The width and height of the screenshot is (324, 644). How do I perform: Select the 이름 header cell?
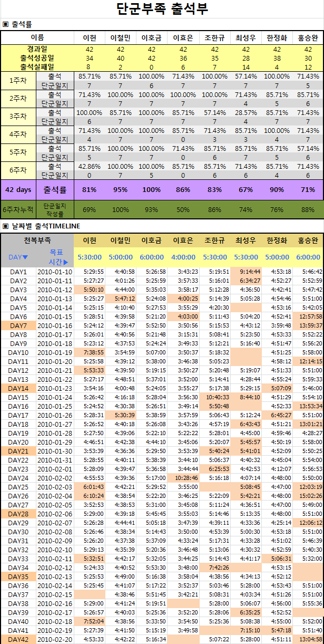pyautogui.click(x=37, y=38)
